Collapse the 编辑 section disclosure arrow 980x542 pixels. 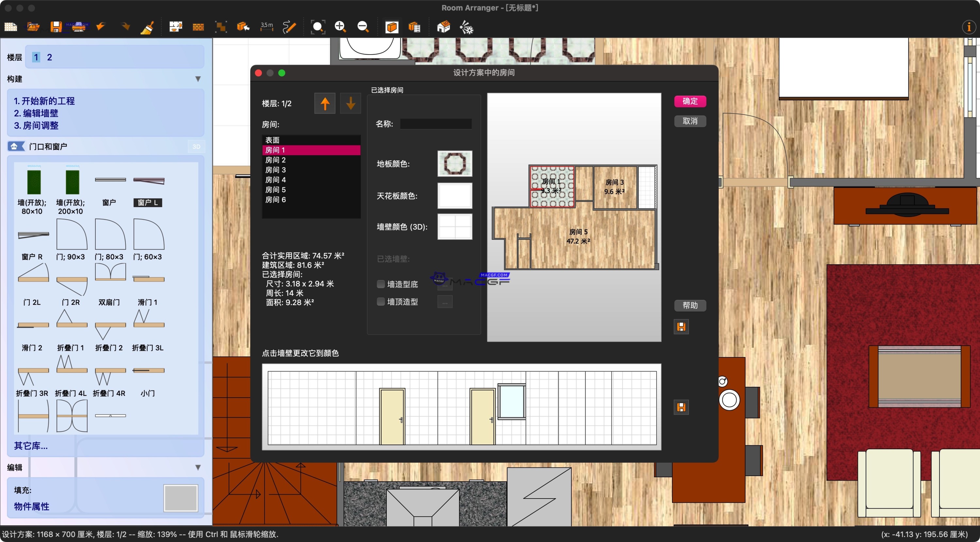click(x=198, y=467)
